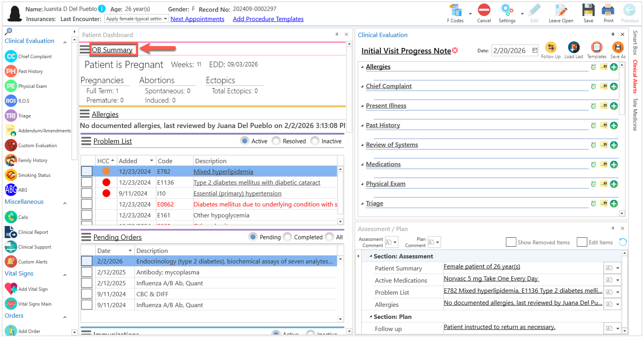Click green plus next to Medications
Image resolution: width=644 pixels, height=338 pixels.
pyautogui.click(x=614, y=165)
